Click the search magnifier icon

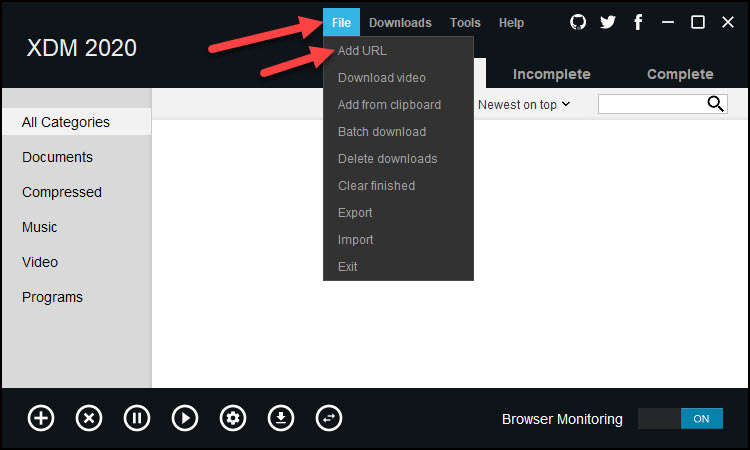[x=715, y=104]
